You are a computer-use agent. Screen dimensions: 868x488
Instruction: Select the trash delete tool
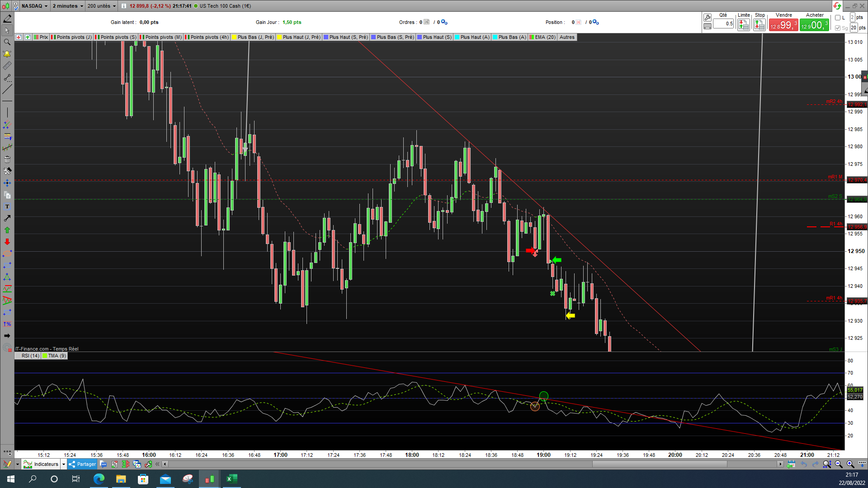[x=7, y=160]
